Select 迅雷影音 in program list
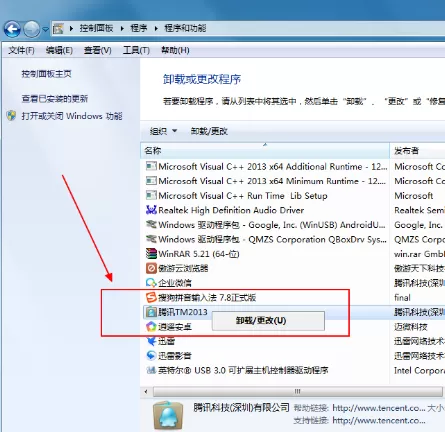The image size is (445, 432). tap(175, 356)
